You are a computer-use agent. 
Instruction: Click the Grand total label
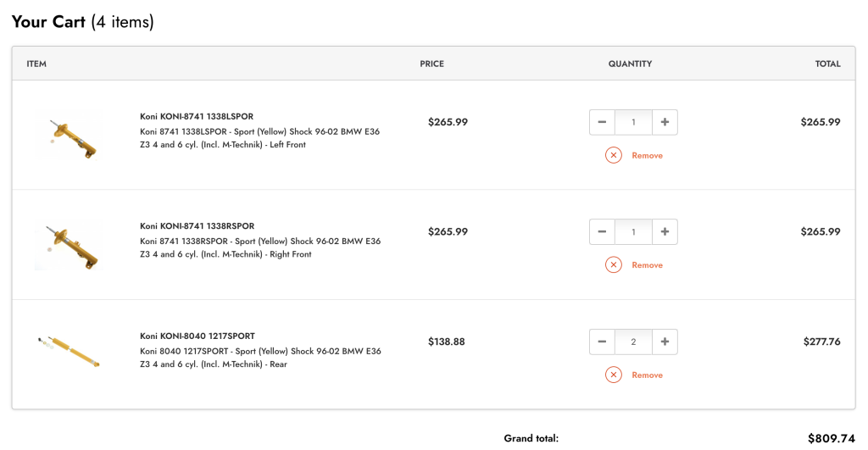point(531,438)
